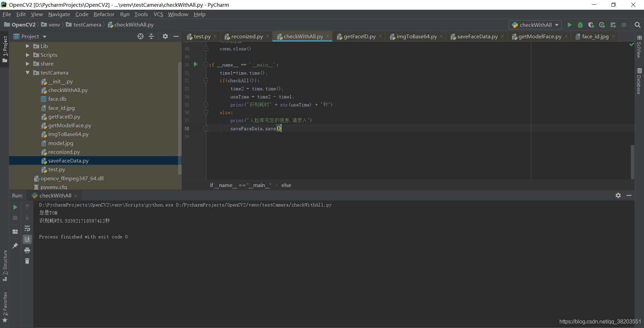Open the Navigate menu
Screen dimensions: 644x328
(59, 14)
